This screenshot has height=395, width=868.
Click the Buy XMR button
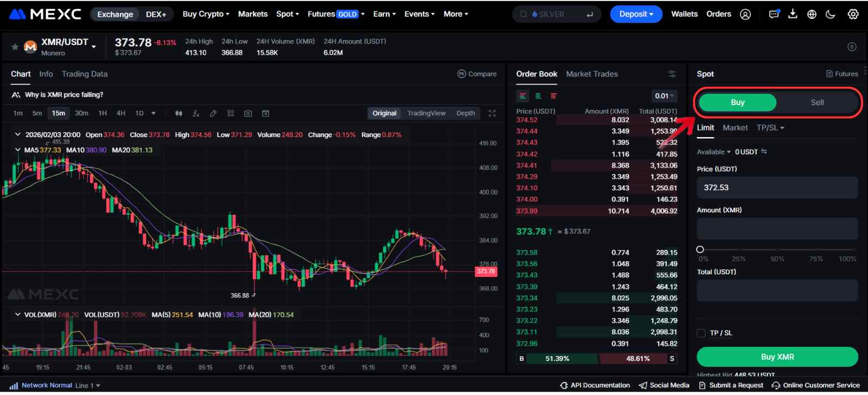click(x=777, y=357)
